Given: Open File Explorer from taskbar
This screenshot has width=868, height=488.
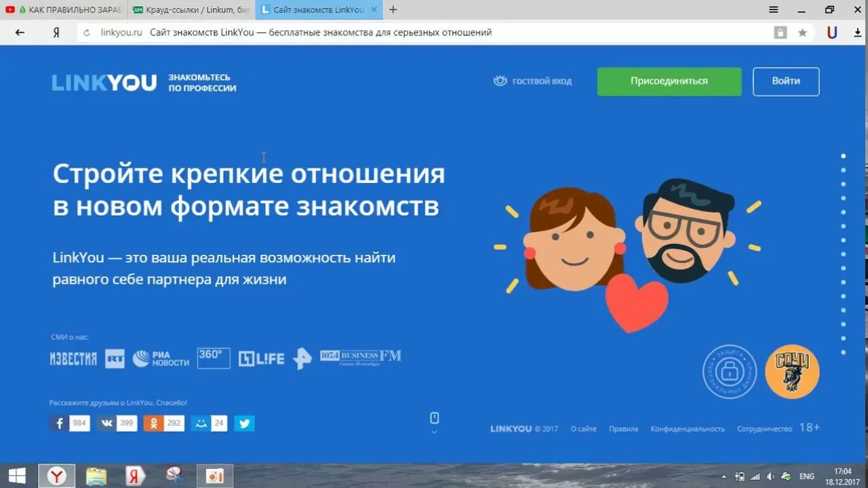Looking at the screenshot, I should pyautogui.click(x=96, y=476).
